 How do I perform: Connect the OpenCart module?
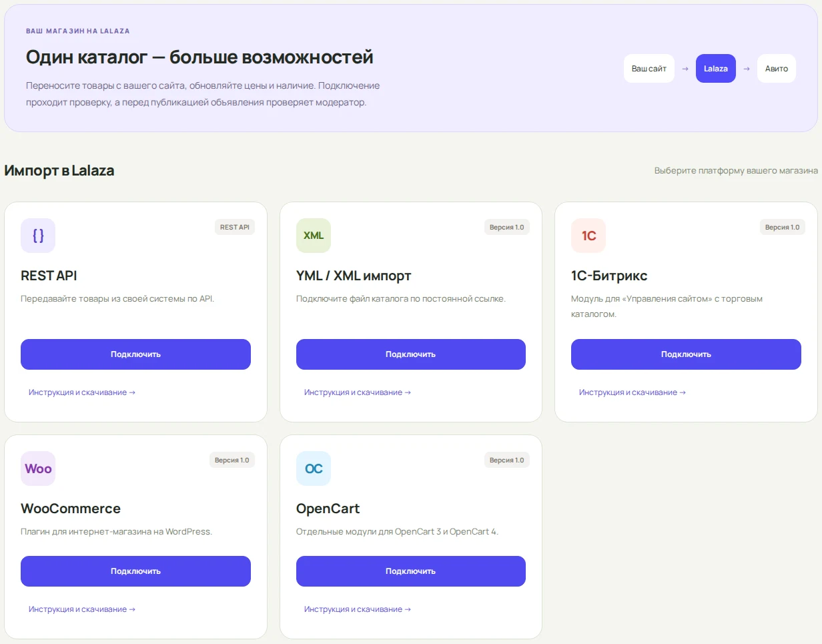click(411, 571)
